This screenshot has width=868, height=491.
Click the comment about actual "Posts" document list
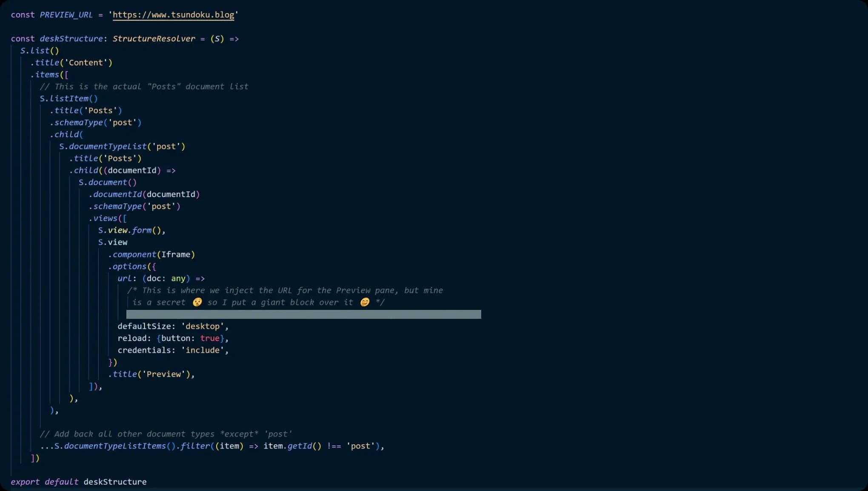144,86
